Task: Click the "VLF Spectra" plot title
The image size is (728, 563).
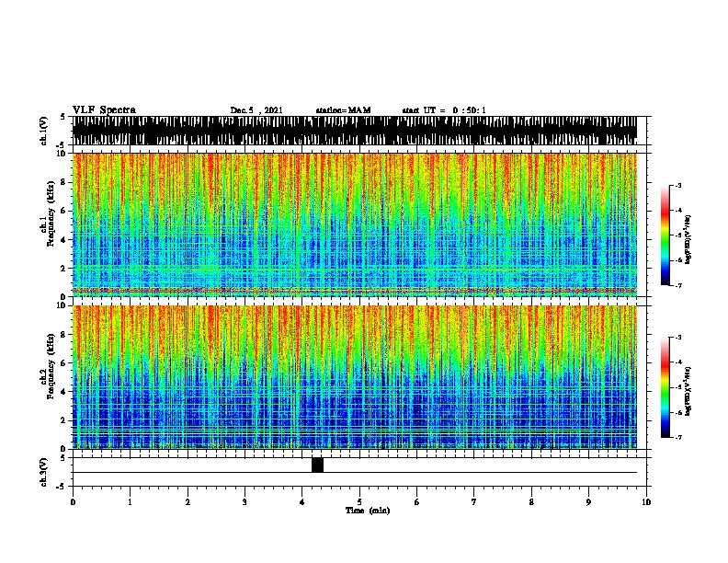Action: pyautogui.click(x=104, y=110)
